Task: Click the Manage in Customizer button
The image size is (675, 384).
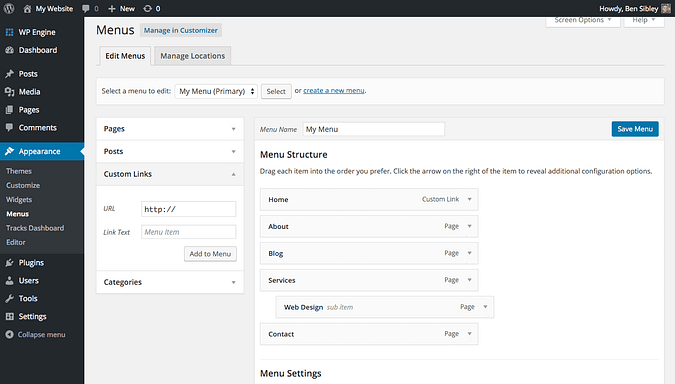Action: 181,31
